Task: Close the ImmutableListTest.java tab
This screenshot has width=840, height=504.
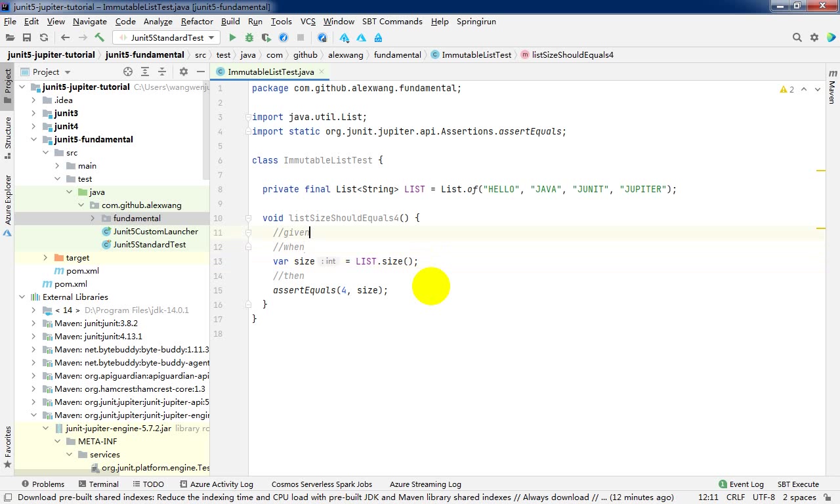Action: [322, 72]
